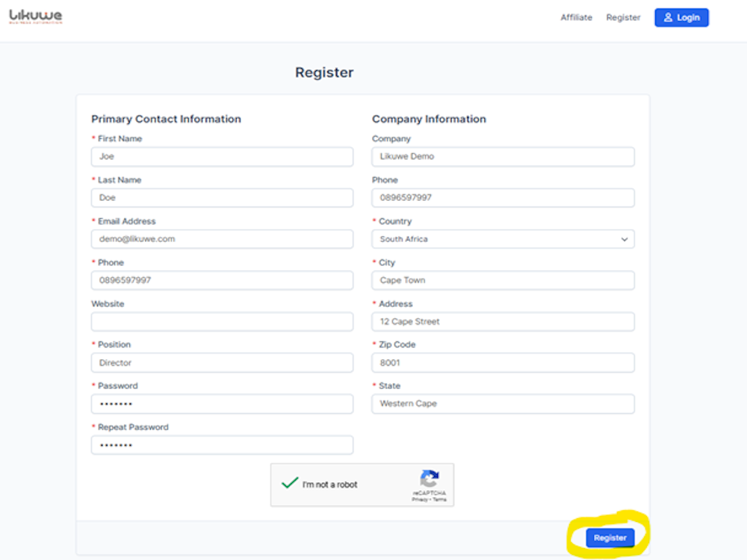Open the Affiliate menu link
This screenshot has width=747, height=560.
(576, 17)
